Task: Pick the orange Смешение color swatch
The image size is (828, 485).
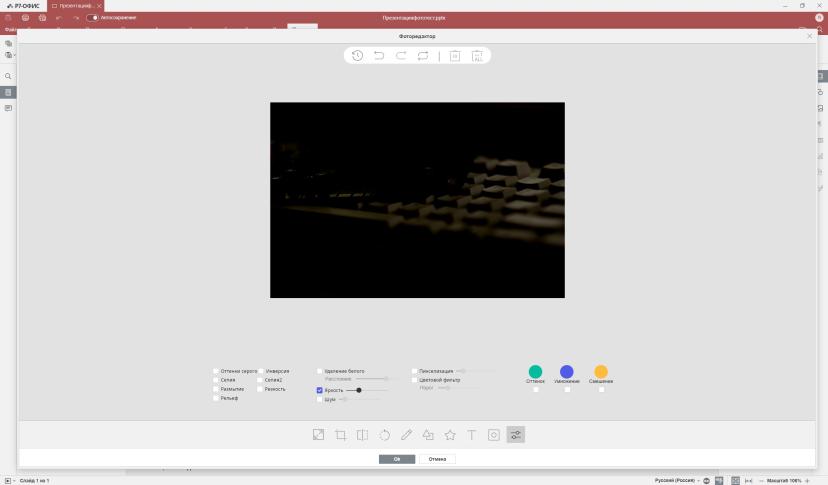Action: coord(601,371)
